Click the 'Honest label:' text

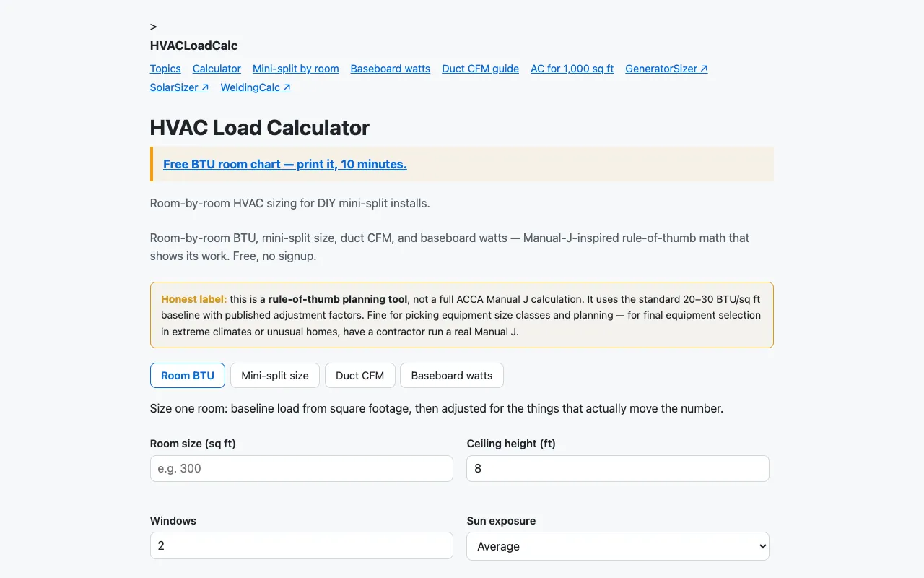coord(194,299)
